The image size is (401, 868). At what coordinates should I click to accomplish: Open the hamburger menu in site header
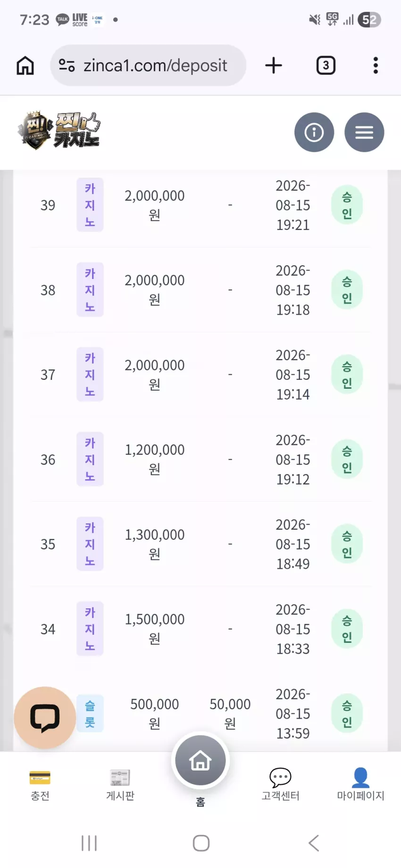[364, 132]
